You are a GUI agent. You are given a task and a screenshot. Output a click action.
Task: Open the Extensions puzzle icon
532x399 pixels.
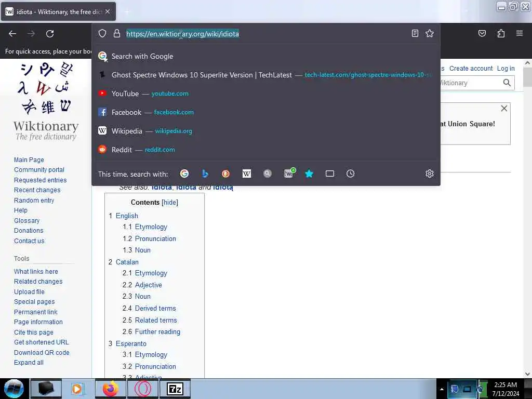(501, 33)
